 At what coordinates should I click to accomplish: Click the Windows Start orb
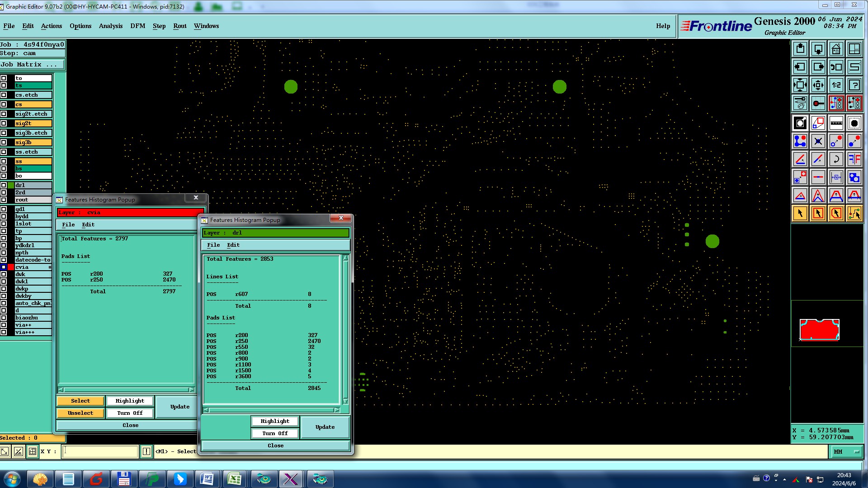(12, 479)
